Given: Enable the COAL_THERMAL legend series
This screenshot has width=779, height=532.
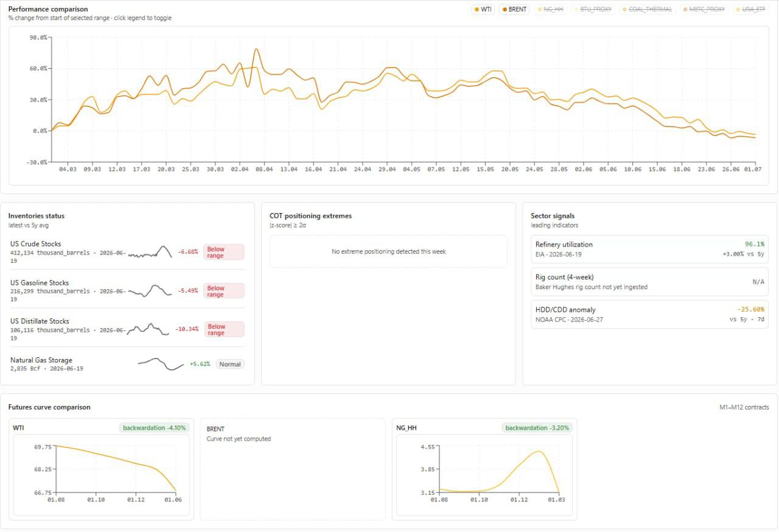Looking at the screenshot, I should [648, 10].
